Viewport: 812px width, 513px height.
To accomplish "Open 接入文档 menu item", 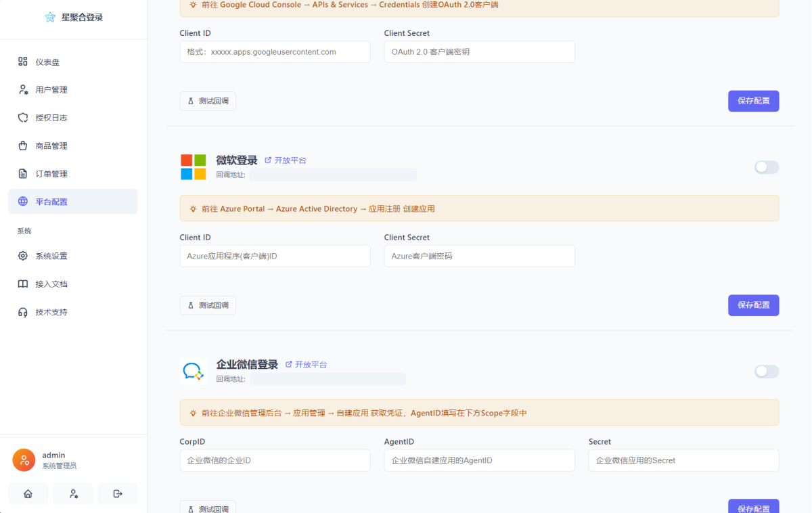I will (73, 284).
